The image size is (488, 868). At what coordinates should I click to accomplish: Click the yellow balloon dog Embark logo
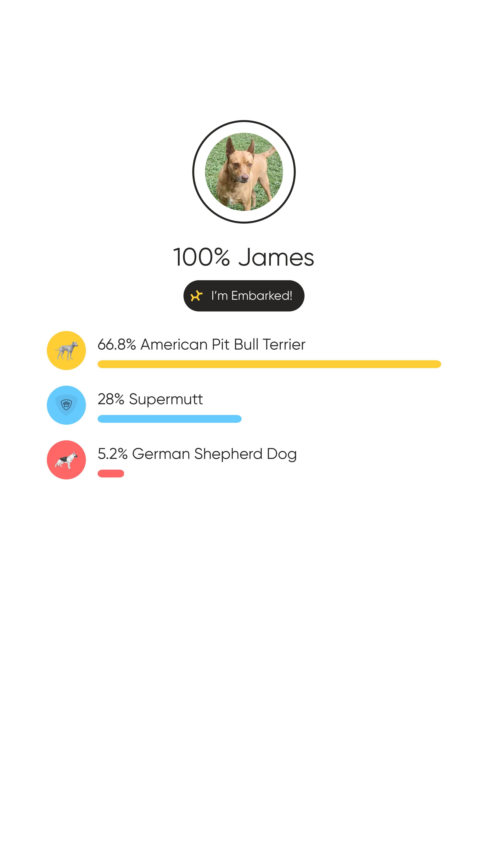pos(196,296)
